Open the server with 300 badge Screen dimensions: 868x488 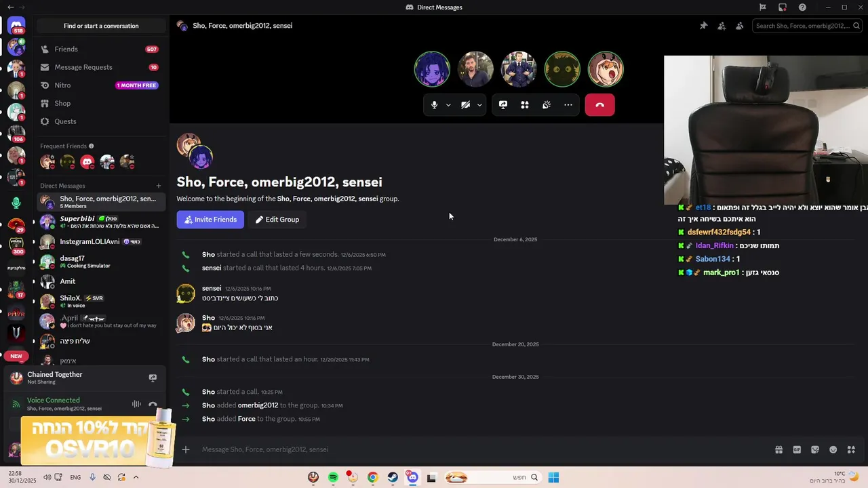point(16,245)
